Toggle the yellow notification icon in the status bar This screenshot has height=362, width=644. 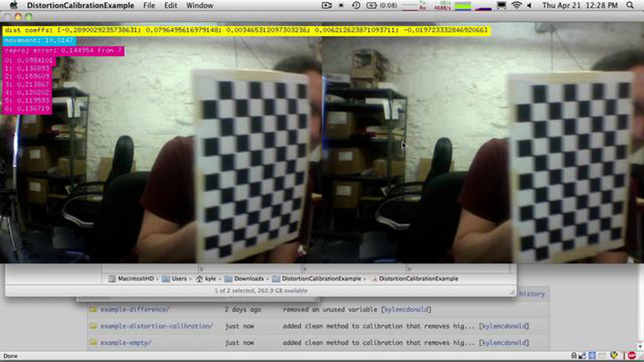point(614,355)
